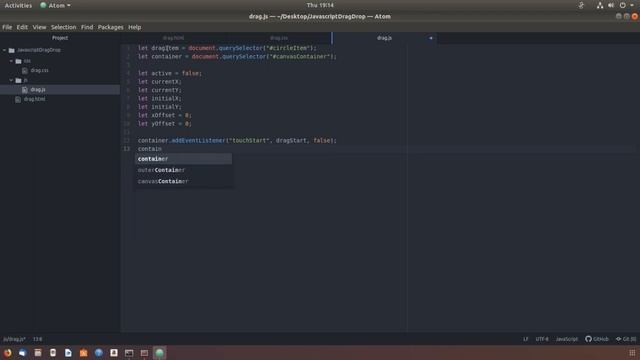The height and width of the screenshot is (360, 640).
Task: Click the css folder icon
Action: click(18, 61)
